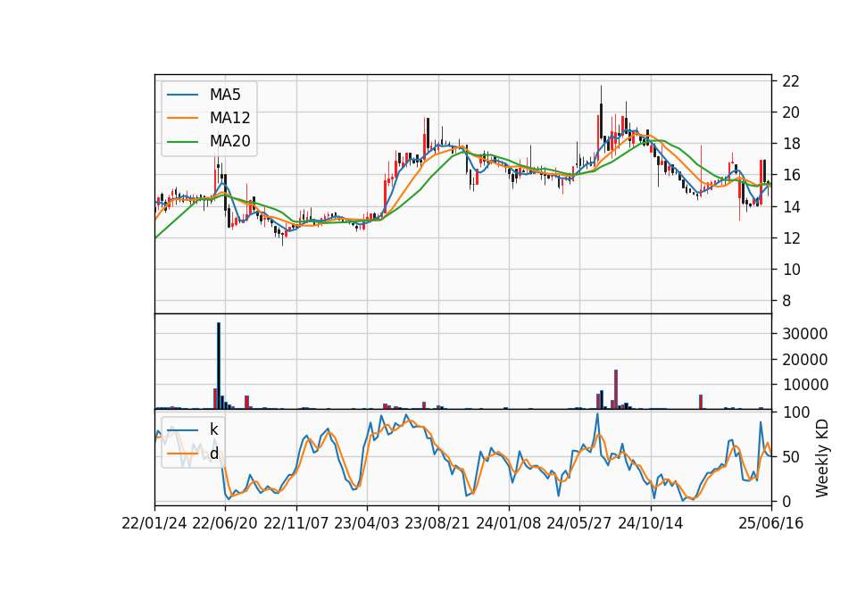
Task: Click the 22/11/07 date tick label
Action: point(296,523)
